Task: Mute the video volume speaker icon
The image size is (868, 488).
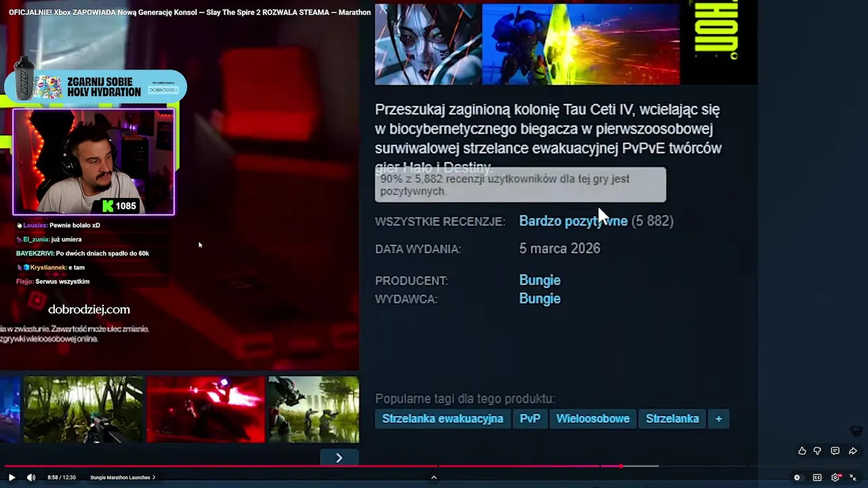Action: (31, 477)
